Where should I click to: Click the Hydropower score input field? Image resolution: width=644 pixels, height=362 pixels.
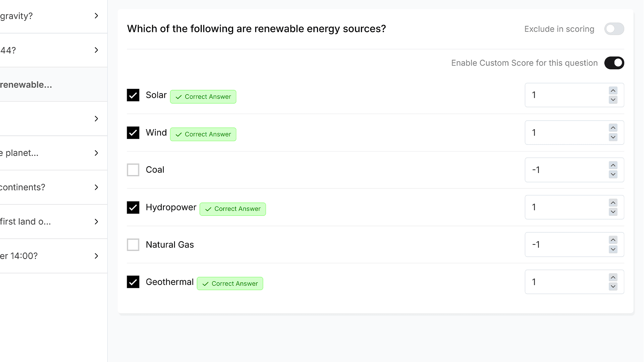click(x=567, y=207)
